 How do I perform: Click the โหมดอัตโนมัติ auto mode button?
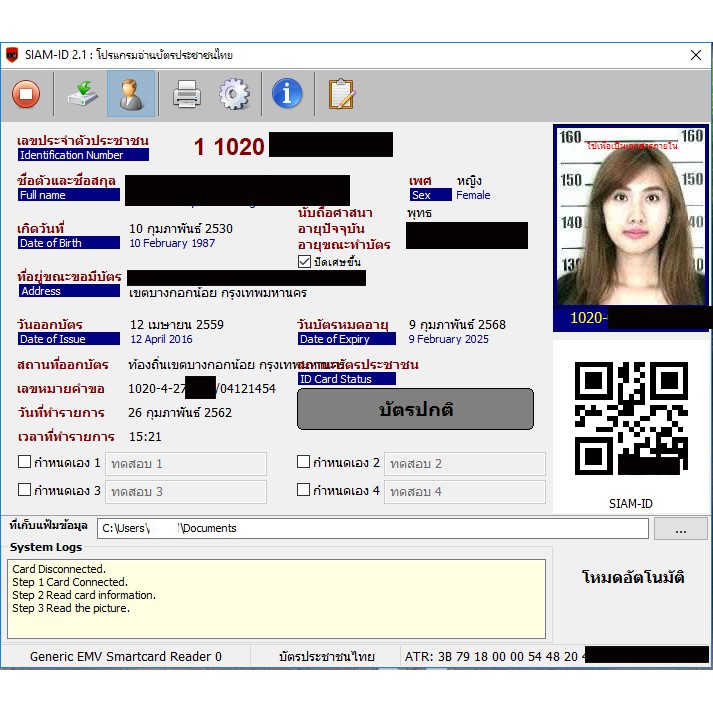[x=632, y=577]
